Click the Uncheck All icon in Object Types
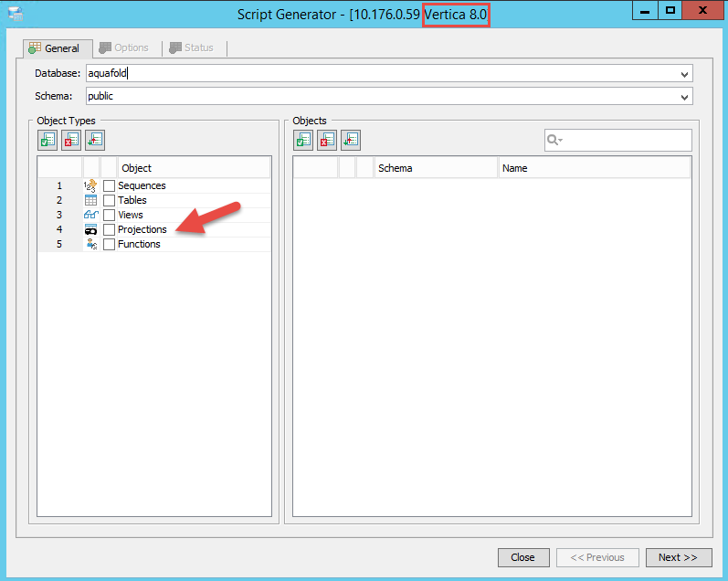This screenshot has width=728, height=581. point(71,141)
